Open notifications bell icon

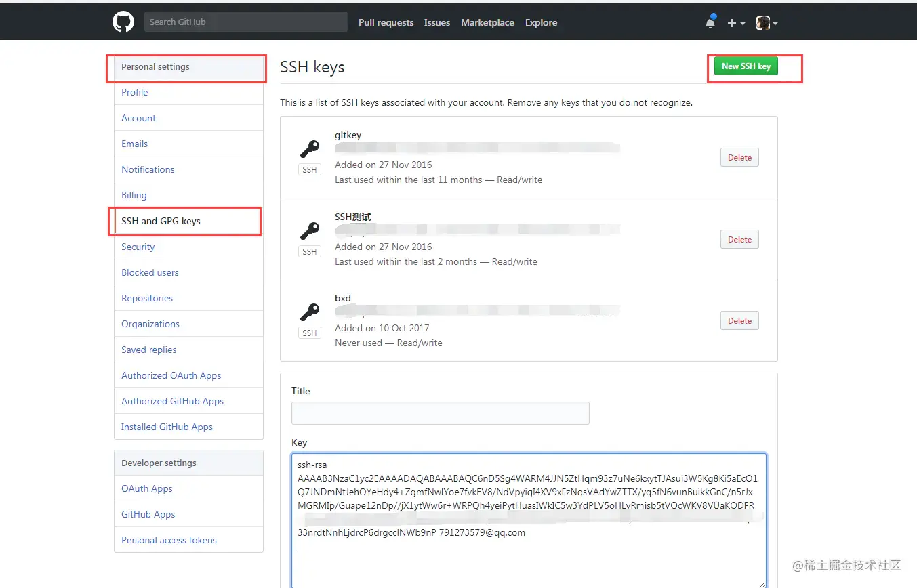point(710,22)
